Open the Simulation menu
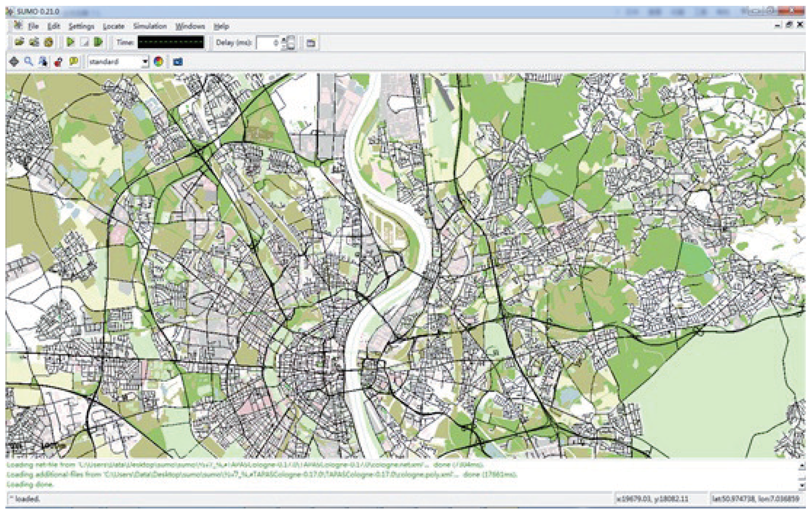The image size is (812, 513). 150,26
